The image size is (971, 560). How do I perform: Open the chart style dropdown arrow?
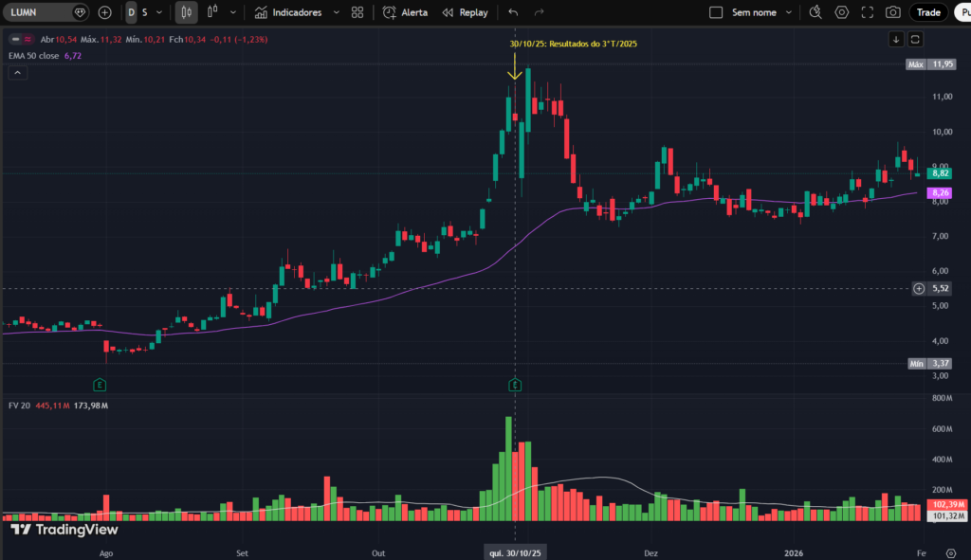pos(231,12)
